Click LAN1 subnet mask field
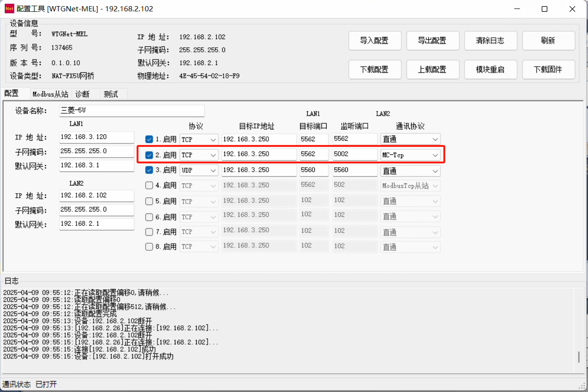The image size is (588, 392). 97,152
